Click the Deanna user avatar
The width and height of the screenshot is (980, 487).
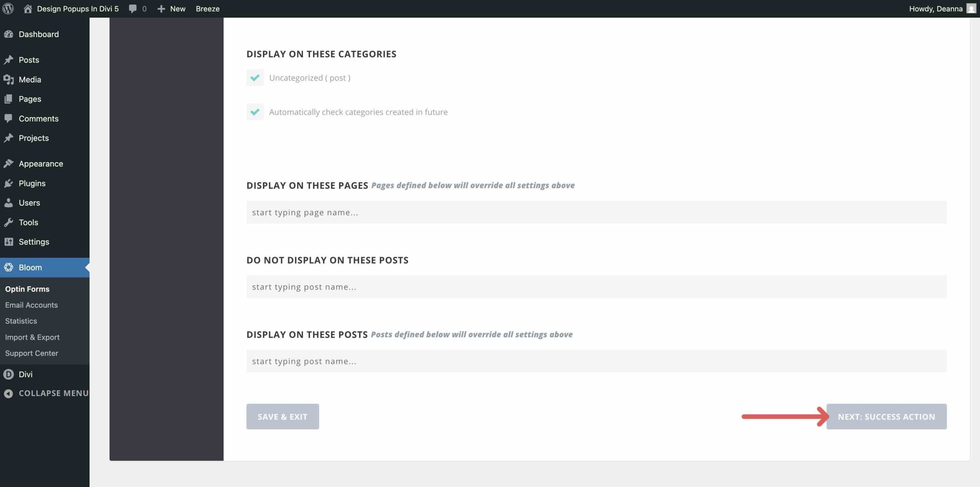point(971,8)
